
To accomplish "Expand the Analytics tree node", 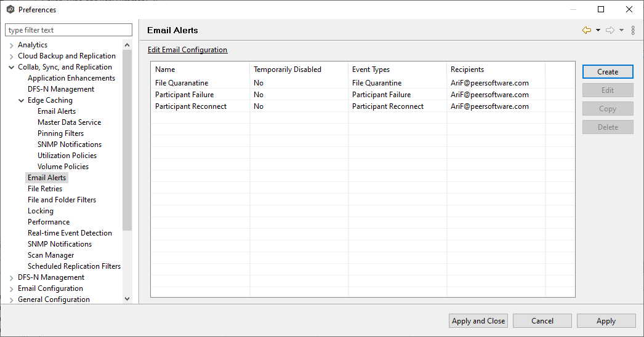I will tap(12, 45).
